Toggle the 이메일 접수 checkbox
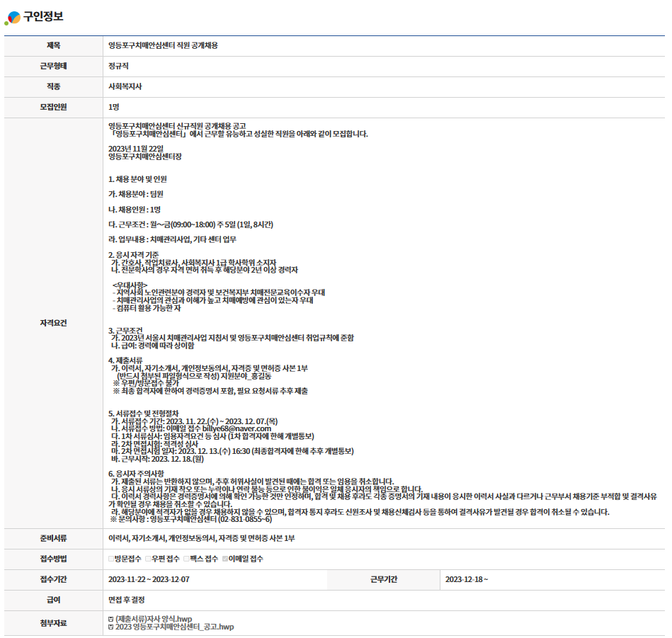Viewport: 672px width, 638px height. (225, 559)
